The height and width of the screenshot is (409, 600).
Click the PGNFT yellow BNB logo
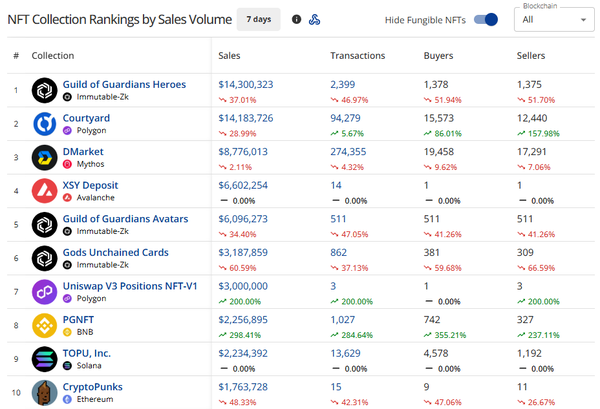[44, 326]
